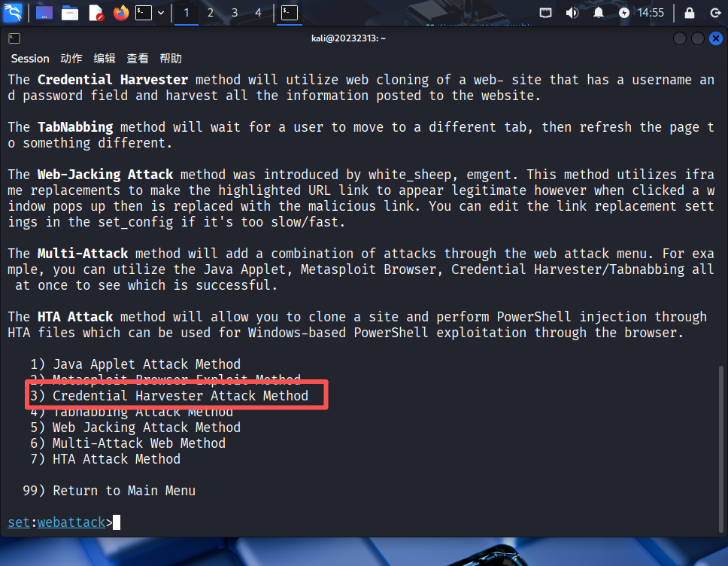Launch Firefox from the top panel
Screen dimensions: 728x566
[x=121, y=13]
